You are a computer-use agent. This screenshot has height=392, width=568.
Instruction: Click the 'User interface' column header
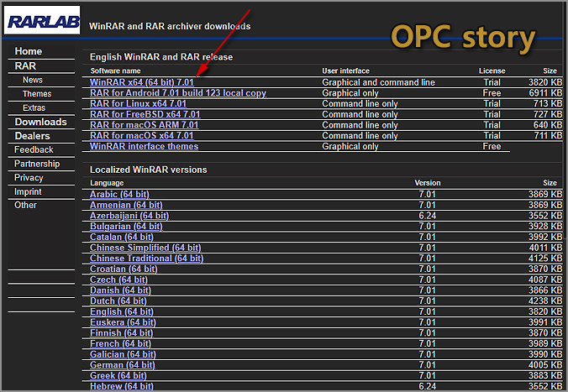tap(345, 71)
